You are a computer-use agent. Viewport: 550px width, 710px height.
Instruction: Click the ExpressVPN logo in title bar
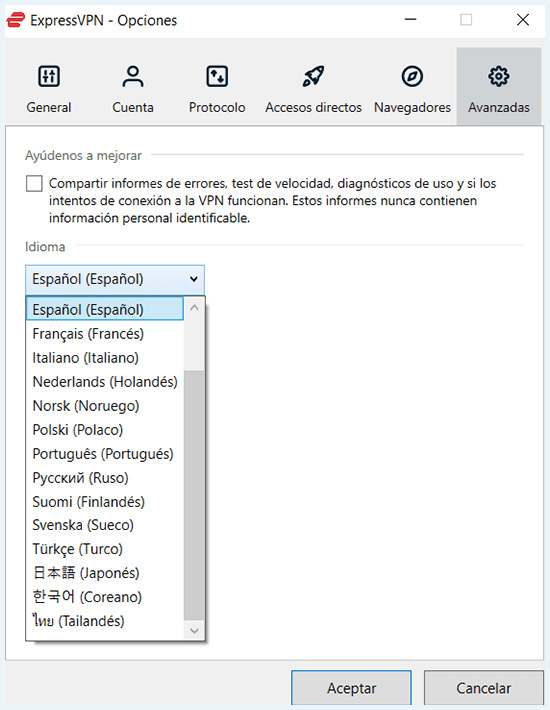[x=15, y=20]
